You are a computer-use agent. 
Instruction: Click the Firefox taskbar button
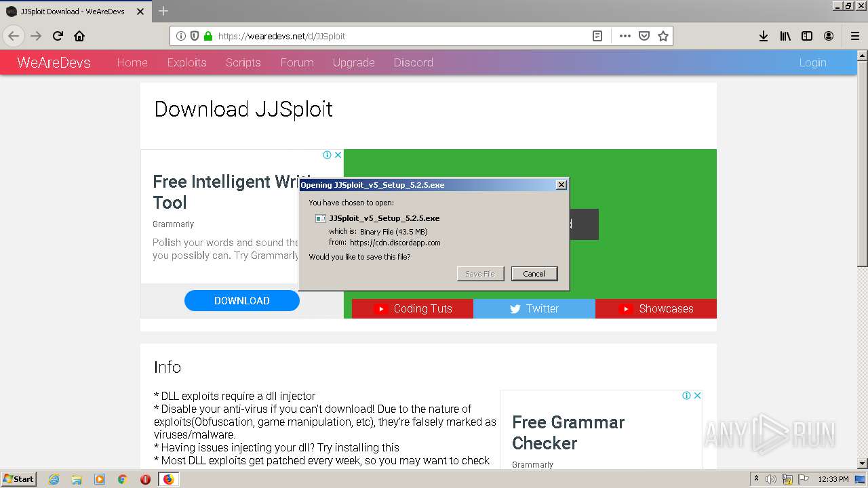click(168, 479)
